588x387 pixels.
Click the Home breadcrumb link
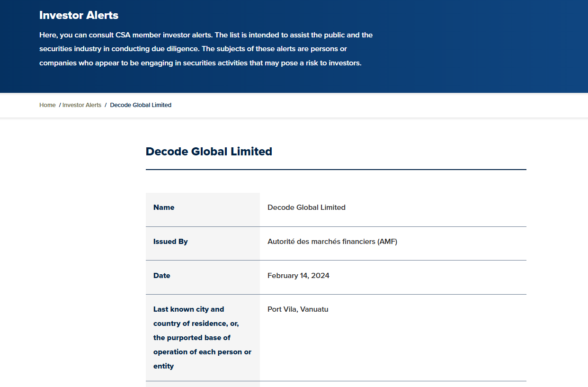[x=47, y=105]
